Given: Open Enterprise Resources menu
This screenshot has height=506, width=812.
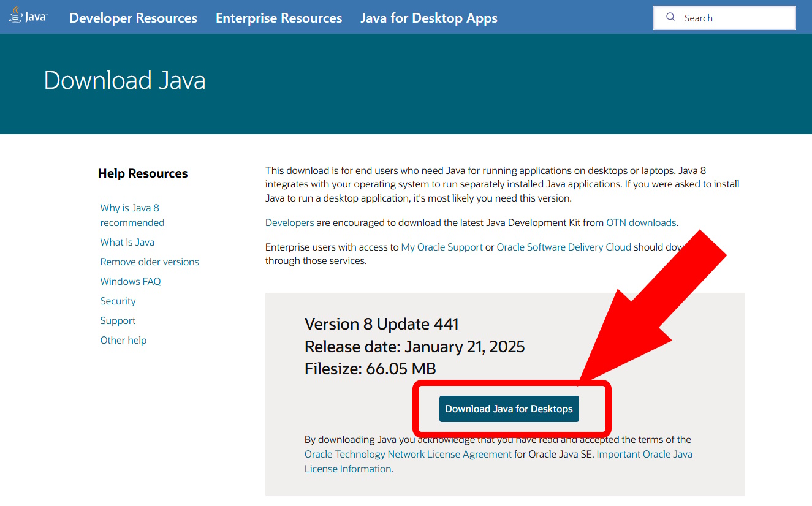Looking at the screenshot, I should point(279,18).
